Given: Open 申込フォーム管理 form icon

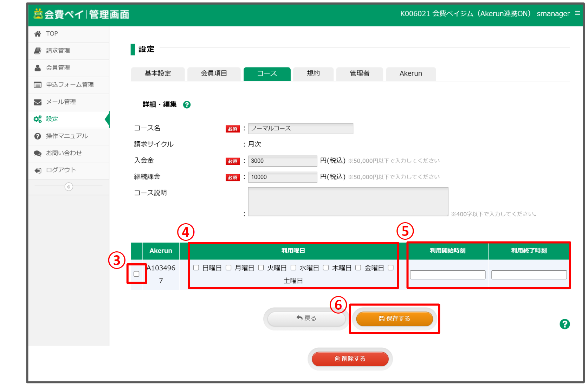Looking at the screenshot, I should [x=38, y=85].
